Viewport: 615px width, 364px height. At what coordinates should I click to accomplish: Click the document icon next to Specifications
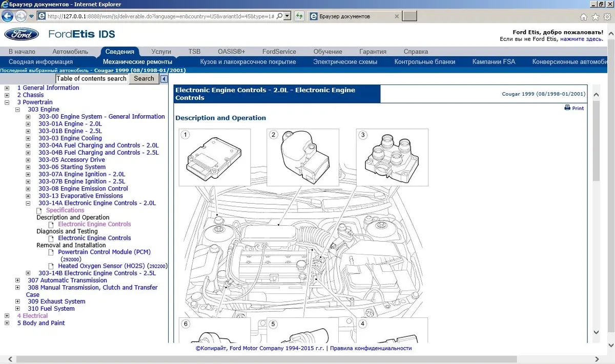pos(40,210)
